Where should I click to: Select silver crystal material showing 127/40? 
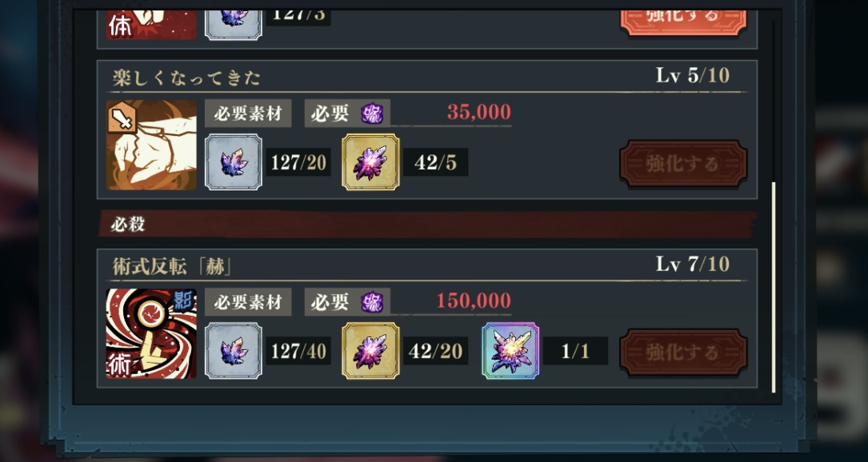pyautogui.click(x=233, y=351)
